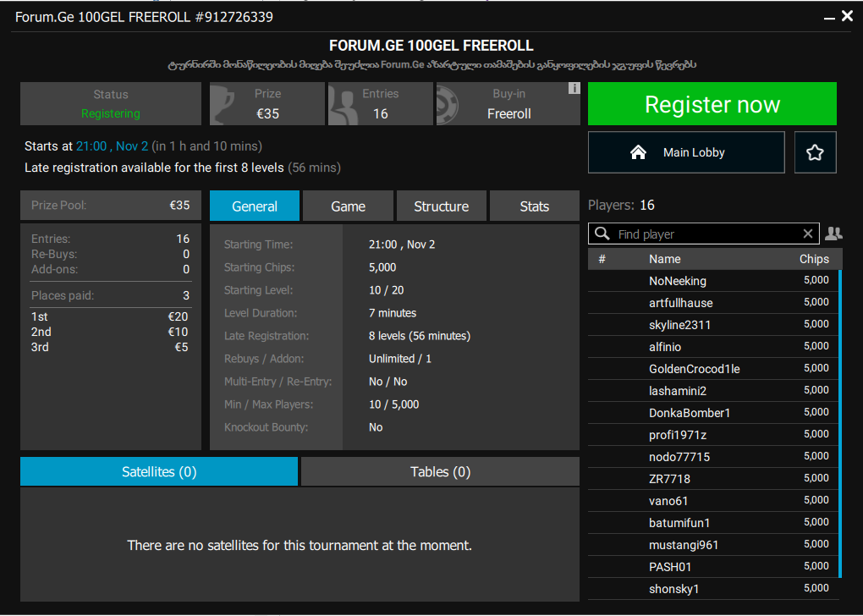
Task: Click the Players: 16 count label
Action: click(x=621, y=206)
